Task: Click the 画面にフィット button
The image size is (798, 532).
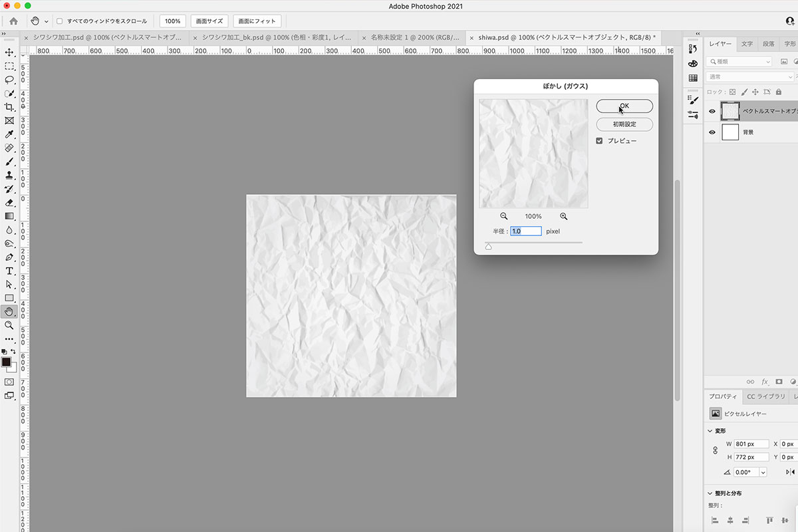Action: [257, 21]
